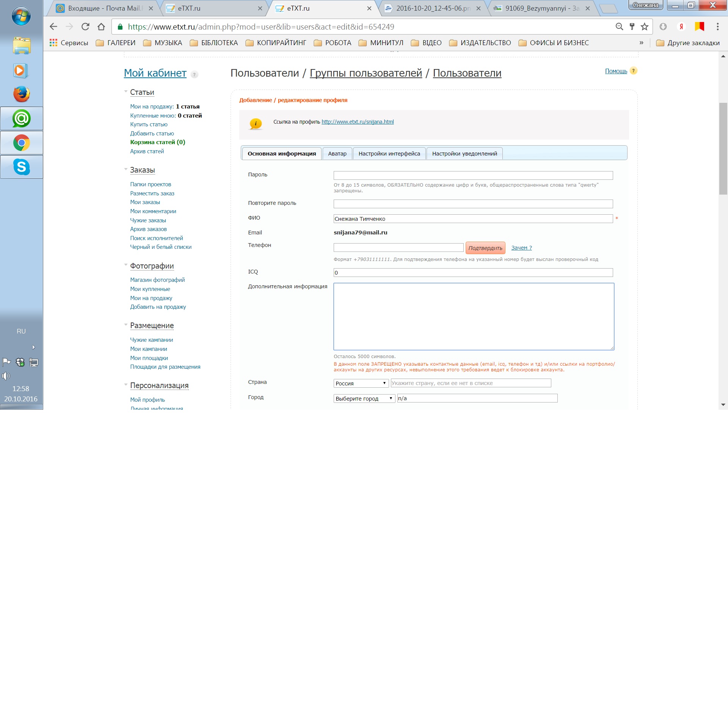
Task: Click the Дополнительная информация text area
Action: point(474,316)
